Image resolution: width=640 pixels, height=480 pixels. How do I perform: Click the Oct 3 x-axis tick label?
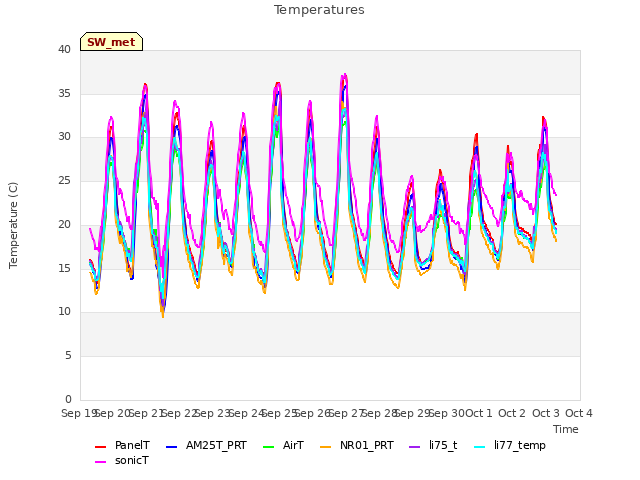click(x=546, y=413)
